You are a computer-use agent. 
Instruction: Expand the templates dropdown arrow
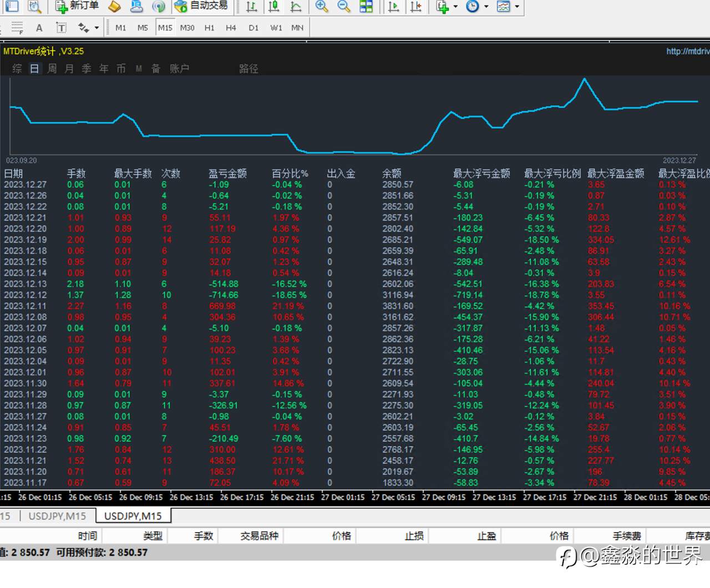click(517, 7)
